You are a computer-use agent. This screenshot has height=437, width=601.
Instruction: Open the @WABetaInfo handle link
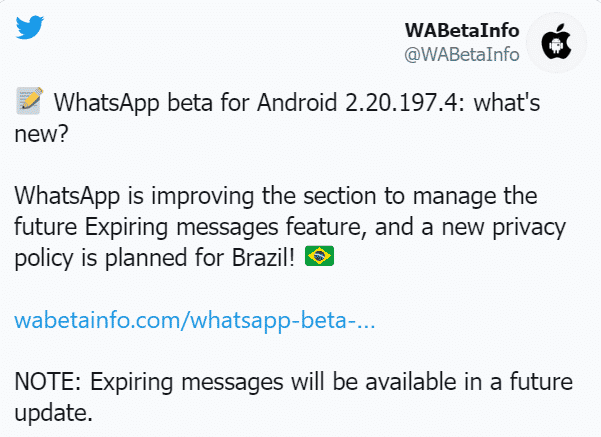pyautogui.click(x=462, y=54)
